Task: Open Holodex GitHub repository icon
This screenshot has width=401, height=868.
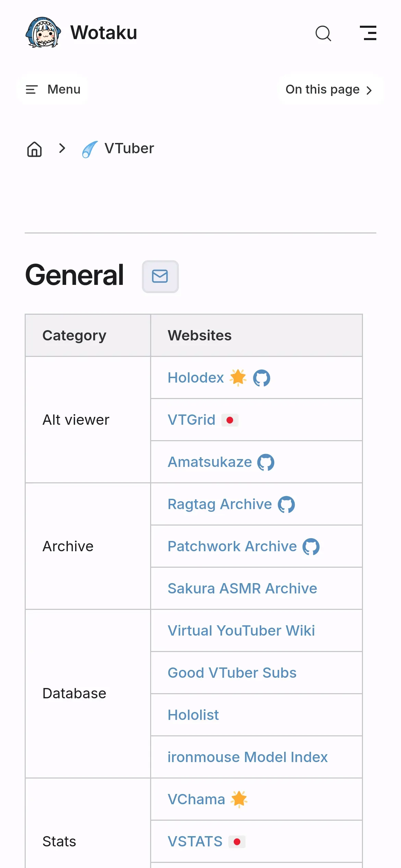Action: [262, 378]
